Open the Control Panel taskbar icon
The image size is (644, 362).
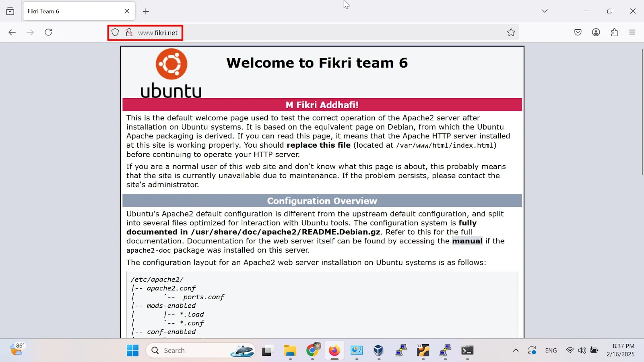point(357,351)
